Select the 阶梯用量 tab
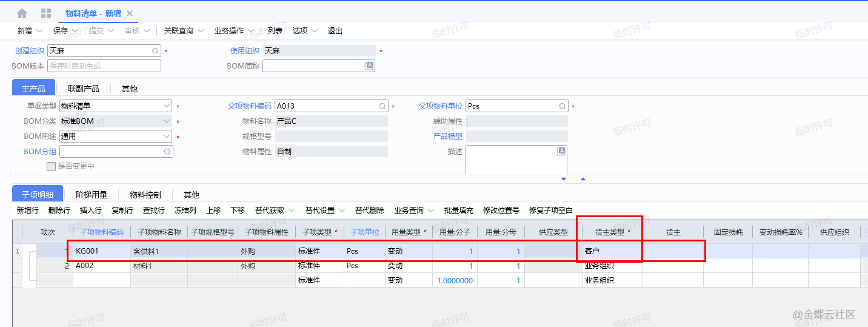Screen dimensions: 868x327 (x=92, y=195)
